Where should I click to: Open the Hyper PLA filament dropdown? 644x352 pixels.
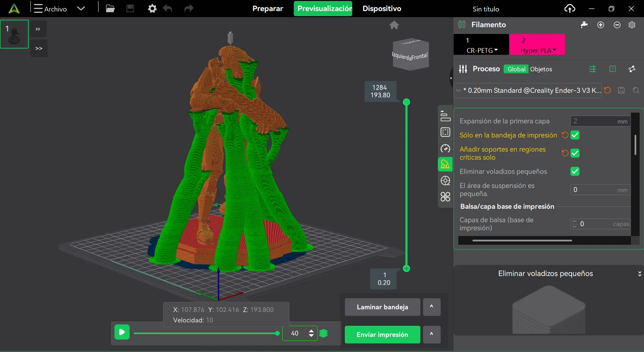538,50
